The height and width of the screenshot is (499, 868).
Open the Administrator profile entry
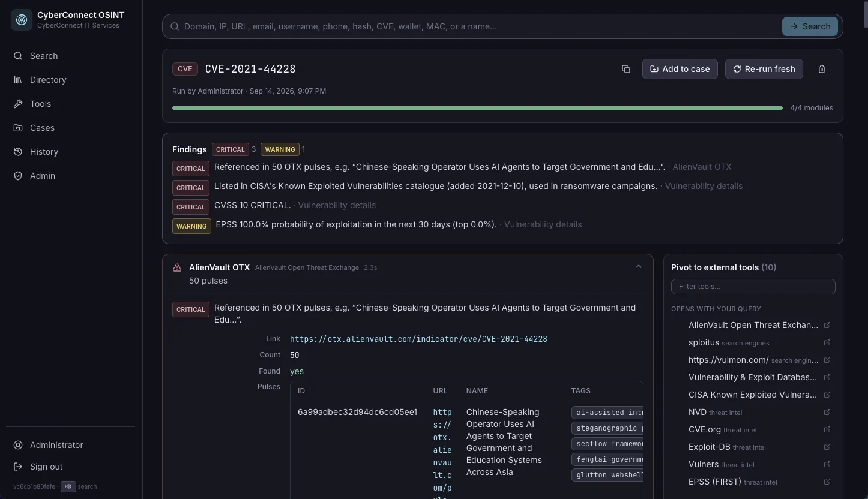71,445
